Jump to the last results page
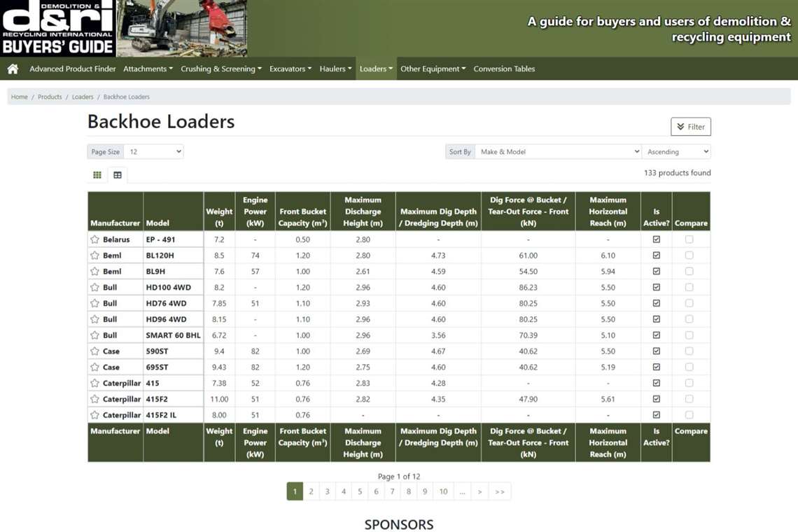This screenshot has height=532, width=798. click(500, 491)
